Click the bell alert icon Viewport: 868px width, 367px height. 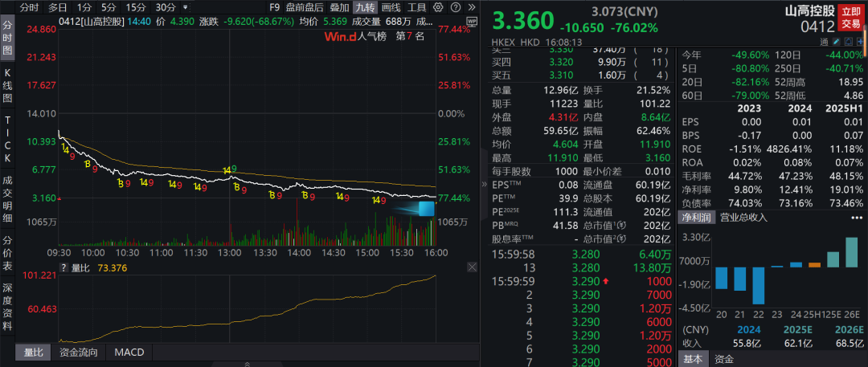[848, 42]
